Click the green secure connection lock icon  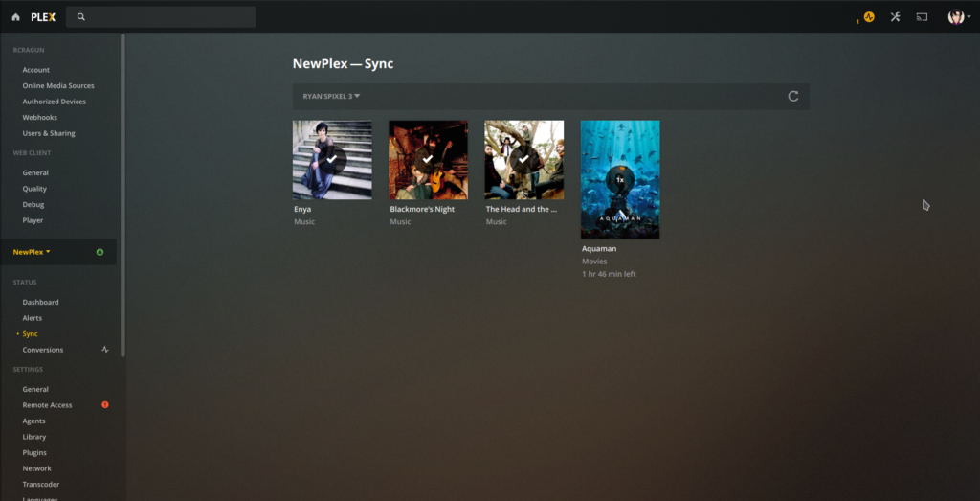click(x=100, y=252)
